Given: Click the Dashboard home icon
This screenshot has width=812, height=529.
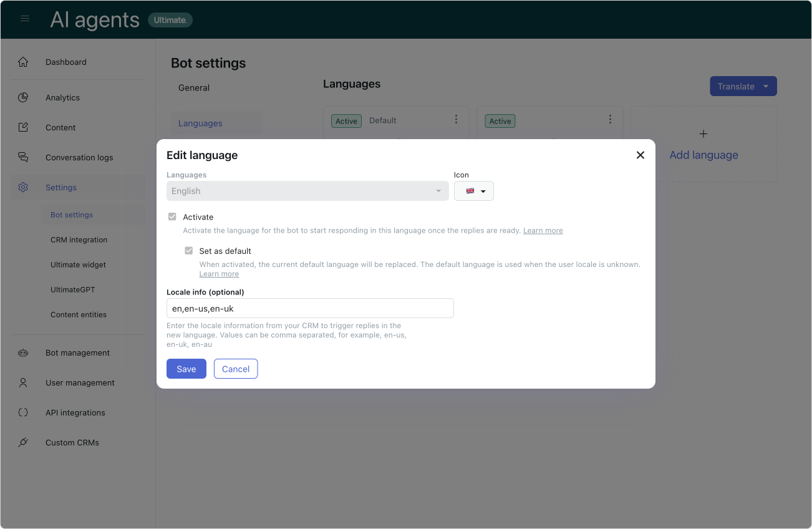Looking at the screenshot, I should click(23, 62).
